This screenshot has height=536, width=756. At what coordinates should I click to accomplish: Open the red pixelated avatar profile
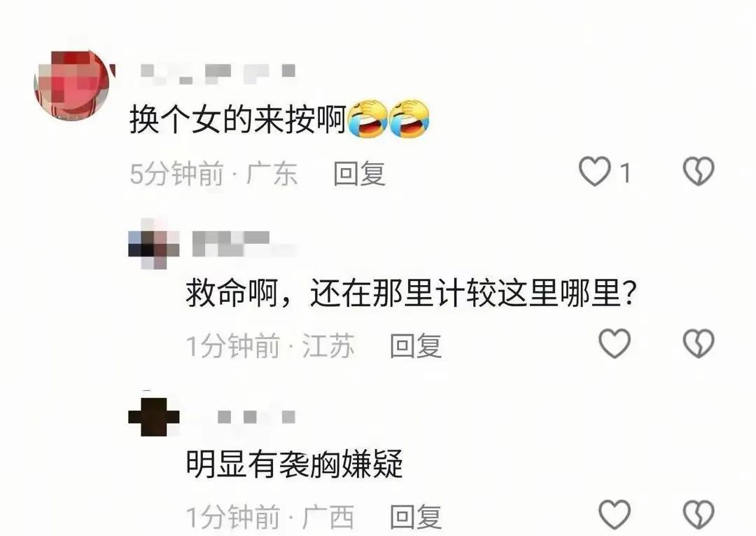tap(72, 83)
